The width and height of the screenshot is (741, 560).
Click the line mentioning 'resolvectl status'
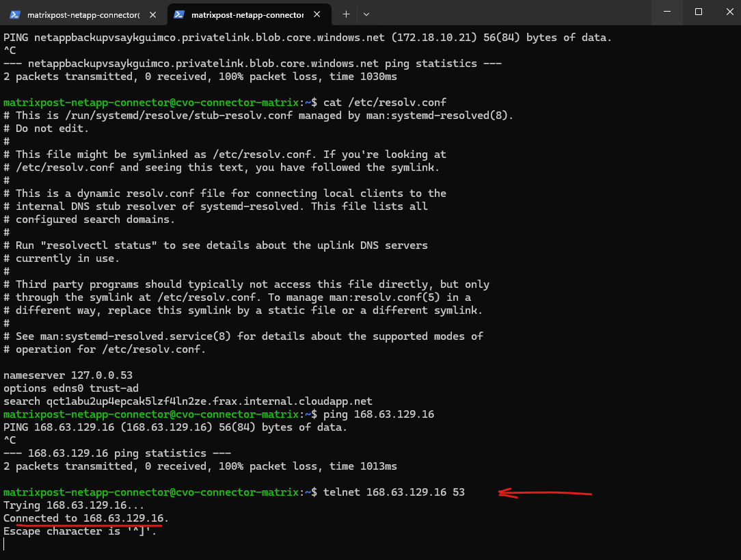[215, 245]
